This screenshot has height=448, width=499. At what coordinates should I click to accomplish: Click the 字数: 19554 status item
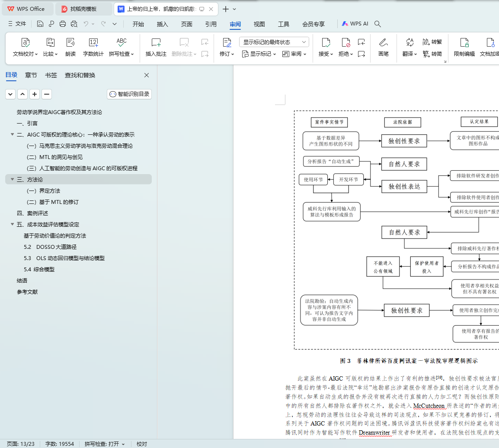60,444
